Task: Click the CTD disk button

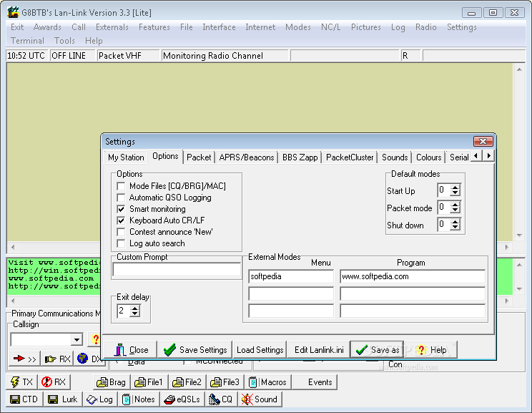Action: [24, 399]
